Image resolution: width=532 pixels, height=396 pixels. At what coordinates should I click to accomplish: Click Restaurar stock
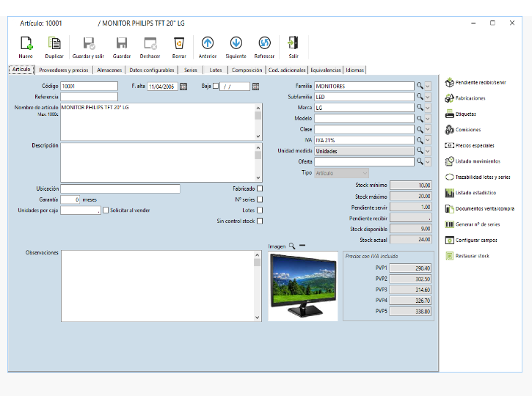[x=467, y=256]
